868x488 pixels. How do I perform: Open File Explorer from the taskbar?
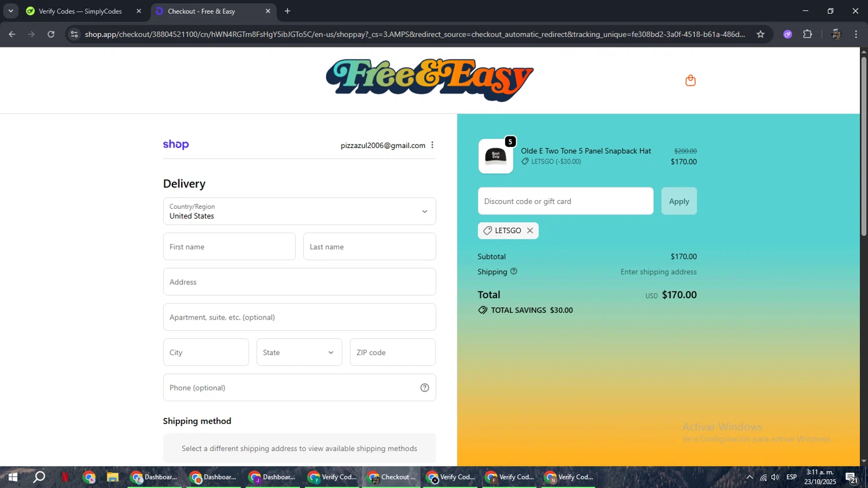click(x=112, y=477)
